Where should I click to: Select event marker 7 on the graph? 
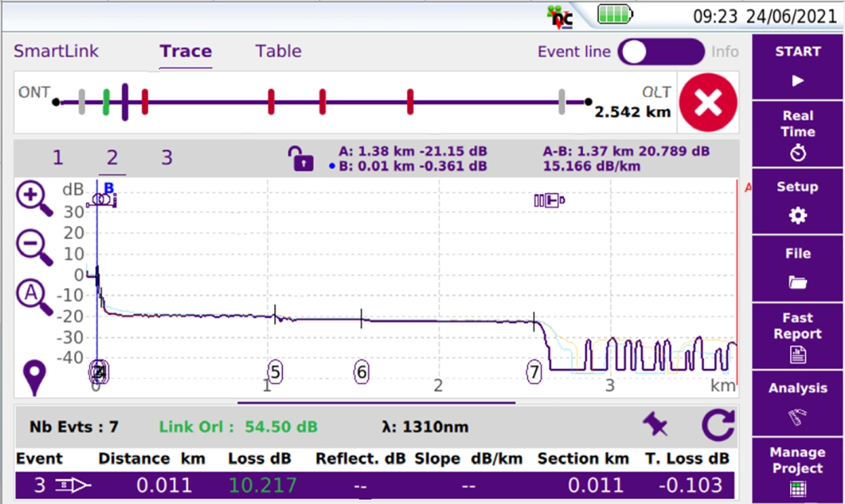534,372
